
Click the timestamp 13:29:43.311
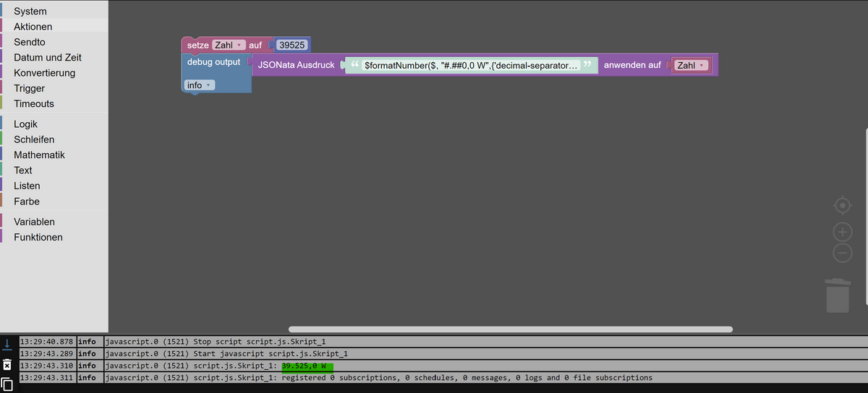pyautogui.click(x=46, y=378)
